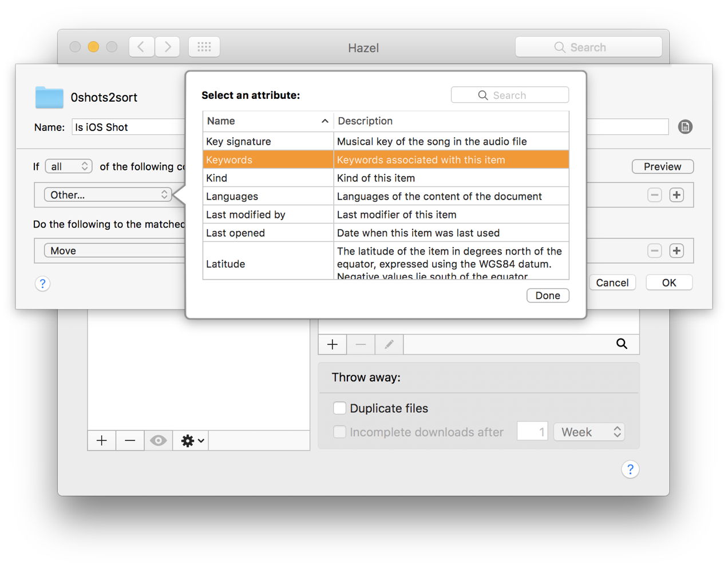
Task: Open the "all" conditions dropdown
Action: pos(68,166)
